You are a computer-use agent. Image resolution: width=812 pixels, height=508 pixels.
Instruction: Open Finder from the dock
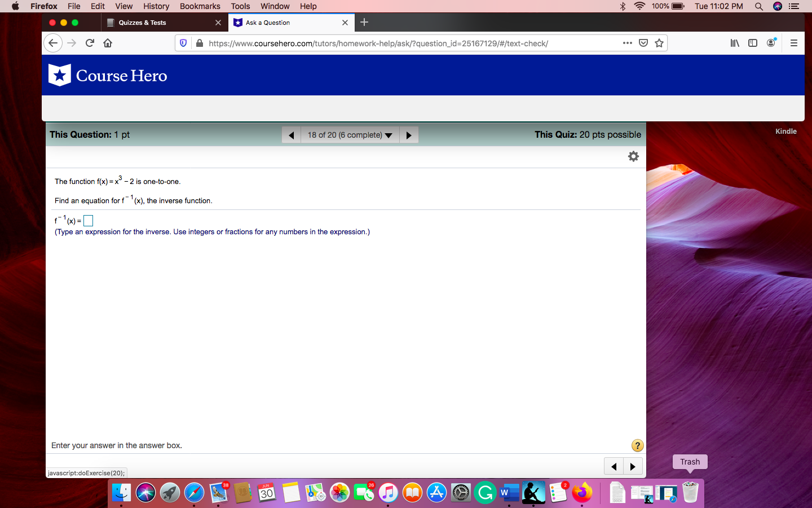121,493
